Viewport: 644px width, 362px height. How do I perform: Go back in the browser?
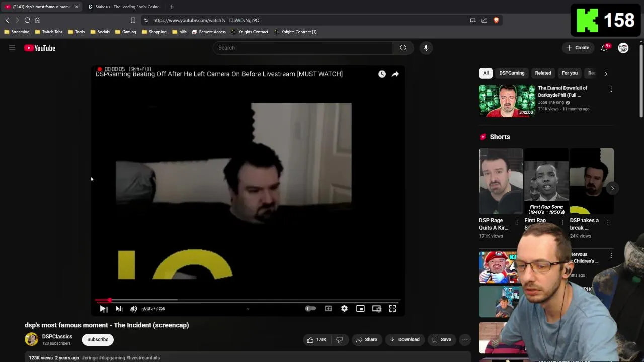tap(8, 20)
